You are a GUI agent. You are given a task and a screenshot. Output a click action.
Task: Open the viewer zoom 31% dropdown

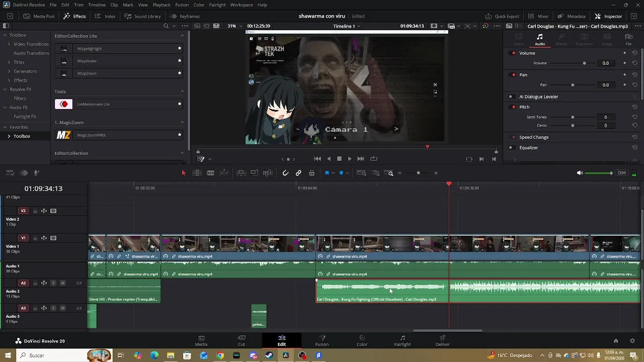(x=234, y=26)
